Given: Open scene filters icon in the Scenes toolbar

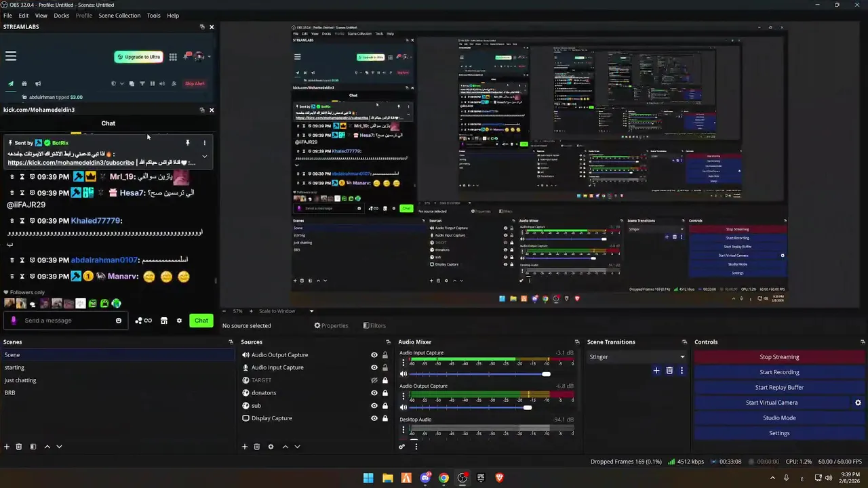Looking at the screenshot, I should coord(33,447).
